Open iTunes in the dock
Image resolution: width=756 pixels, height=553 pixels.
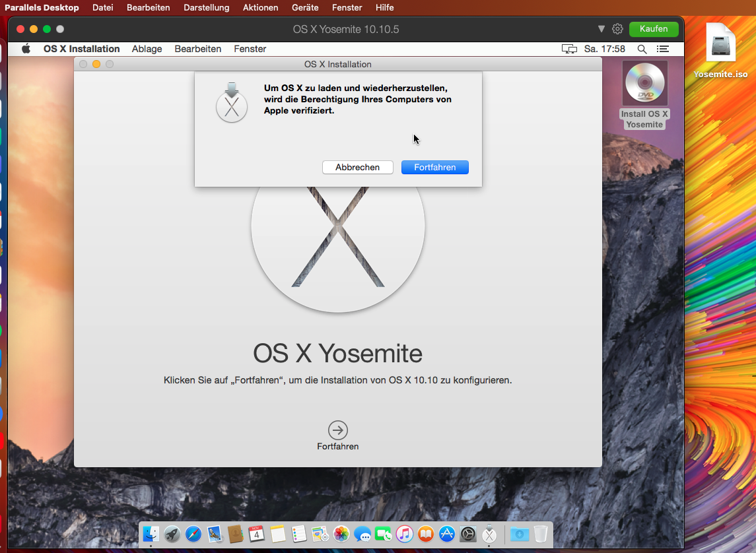pyautogui.click(x=405, y=535)
